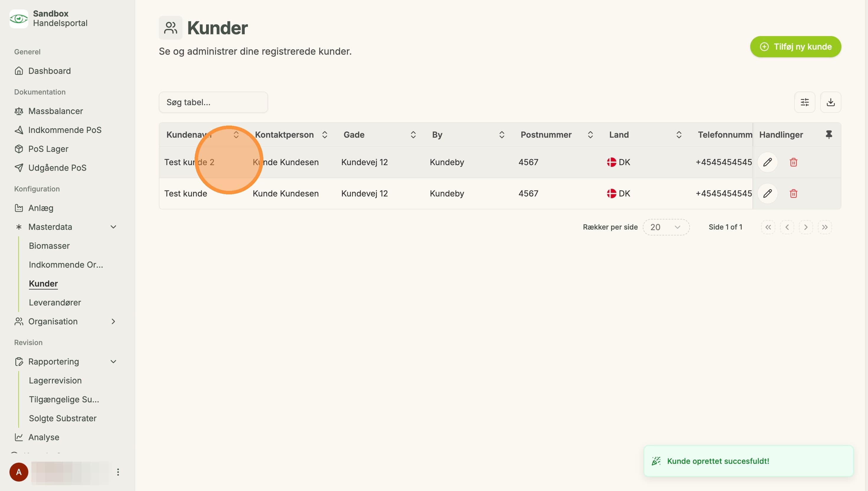Click the Masterdata asterisk icon
The height and width of the screenshot is (491, 868).
point(19,227)
